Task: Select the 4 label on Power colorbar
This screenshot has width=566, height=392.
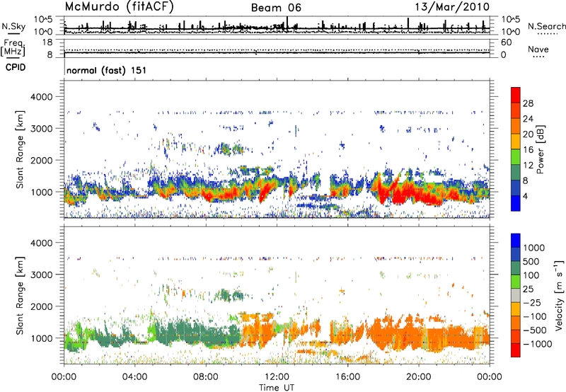Action: tap(526, 196)
